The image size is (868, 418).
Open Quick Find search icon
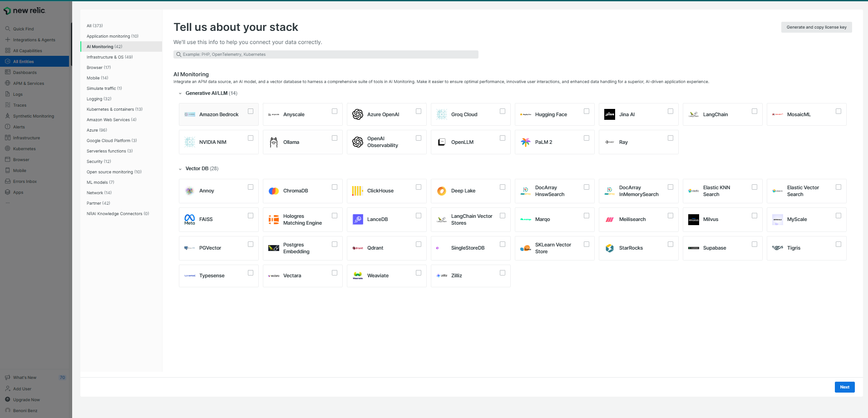pos(7,29)
